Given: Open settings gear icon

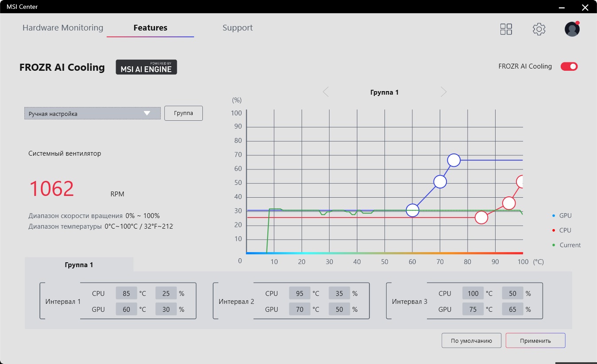Looking at the screenshot, I should click(x=539, y=29).
